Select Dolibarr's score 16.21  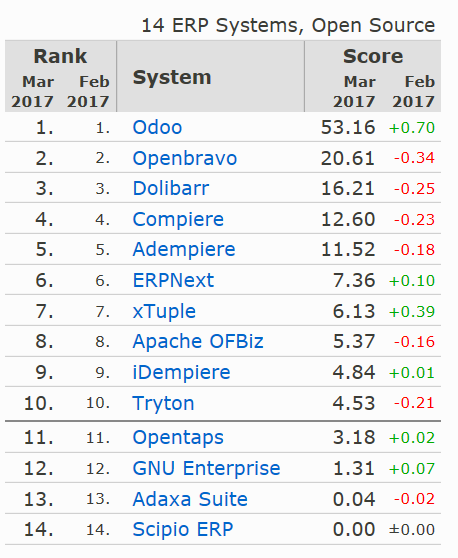tap(348, 189)
